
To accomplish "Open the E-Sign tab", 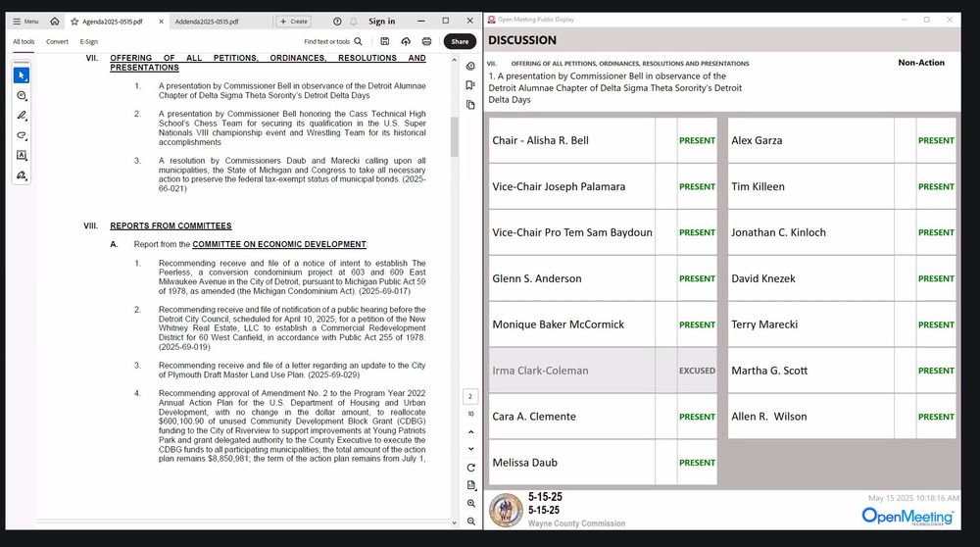I will tap(89, 42).
